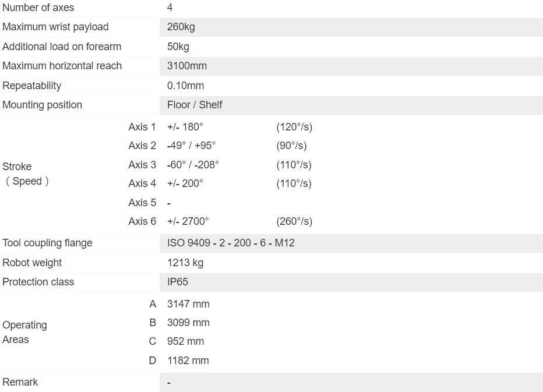Viewport: 543px width, 392px height.
Task: Select the Axis 2 speed (90°/s)
Action: [x=291, y=146]
